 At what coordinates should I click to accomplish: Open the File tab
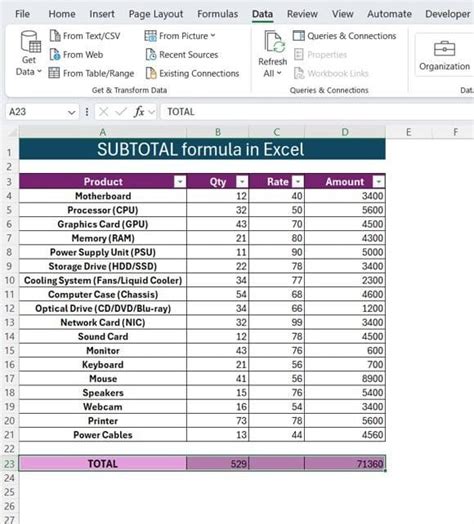22,14
